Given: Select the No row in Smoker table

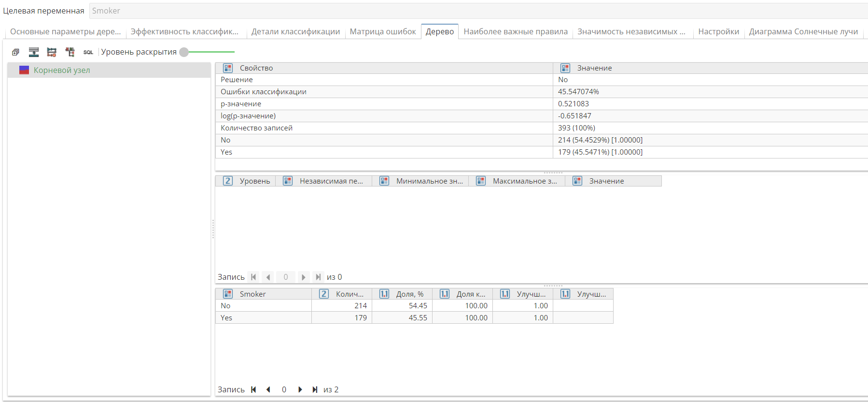Looking at the screenshot, I should pos(414,306).
